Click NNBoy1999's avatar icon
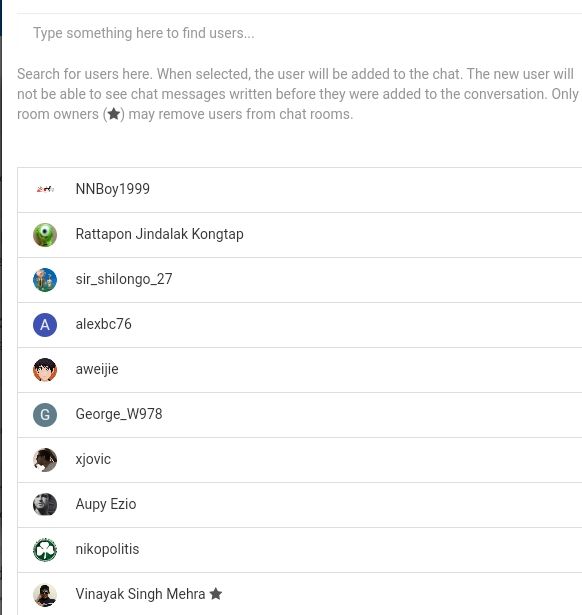The image size is (582, 615). click(45, 190)
